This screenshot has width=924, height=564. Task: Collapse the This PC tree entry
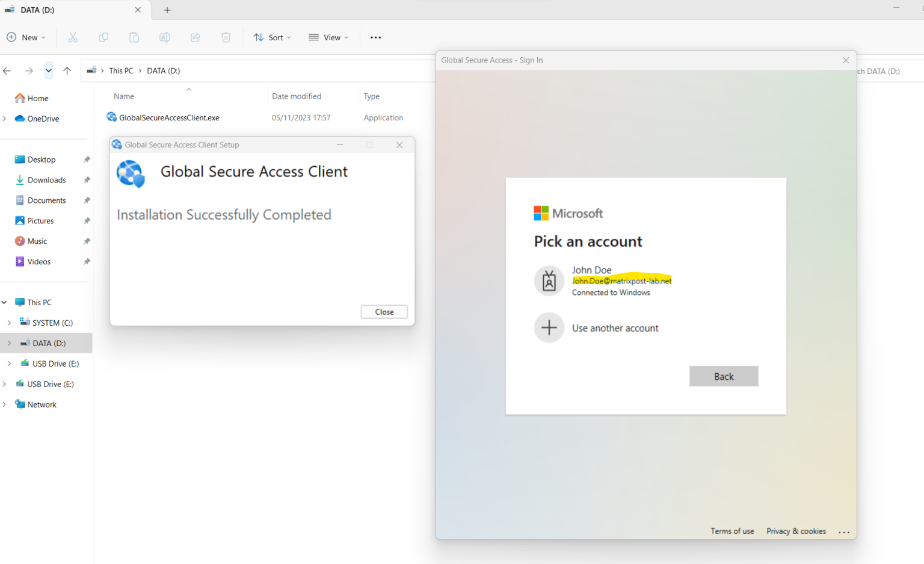pos(4,302)
